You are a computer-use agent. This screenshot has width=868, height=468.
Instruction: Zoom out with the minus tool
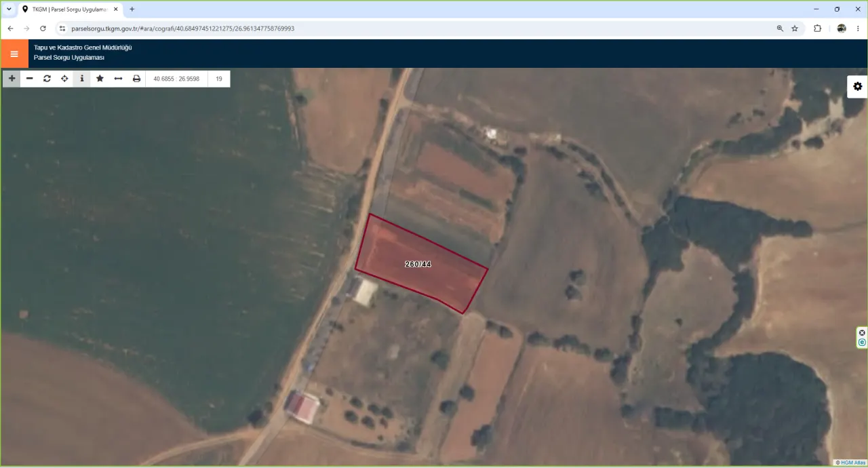[x=29, y=79]
